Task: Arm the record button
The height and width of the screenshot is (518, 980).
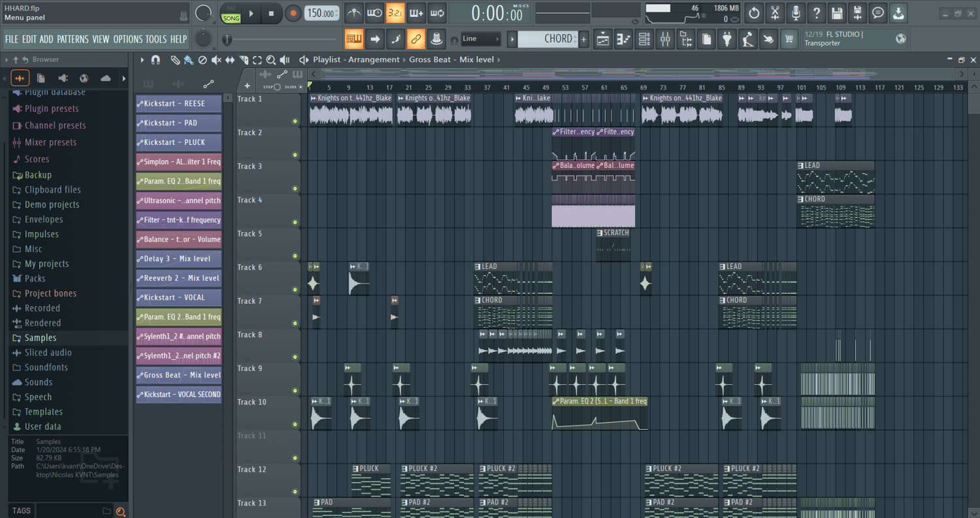Action: coord(293,13)
